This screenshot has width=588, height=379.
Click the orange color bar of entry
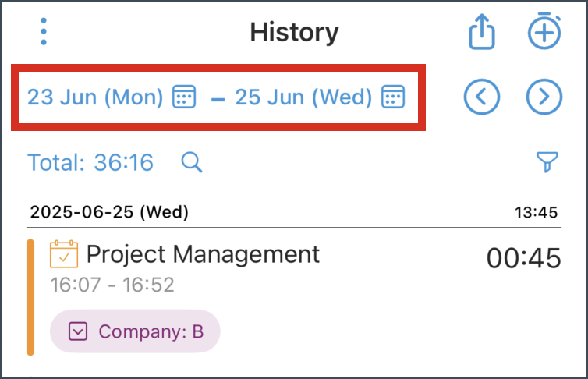pyautogui.click(x=30, y=297)
